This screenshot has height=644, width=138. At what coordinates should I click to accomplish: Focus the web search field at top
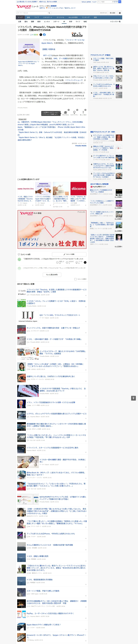pos(105,2)
